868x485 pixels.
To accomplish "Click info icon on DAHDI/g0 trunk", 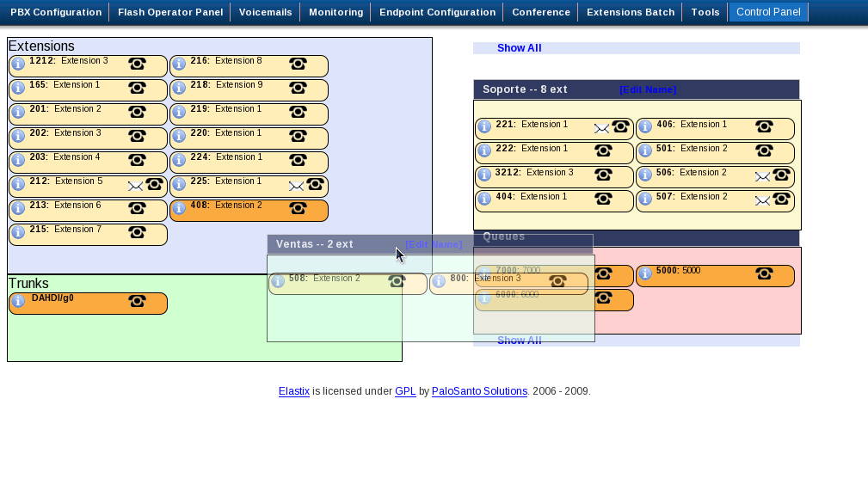I will pyautogui.click(x=18, y=302).
